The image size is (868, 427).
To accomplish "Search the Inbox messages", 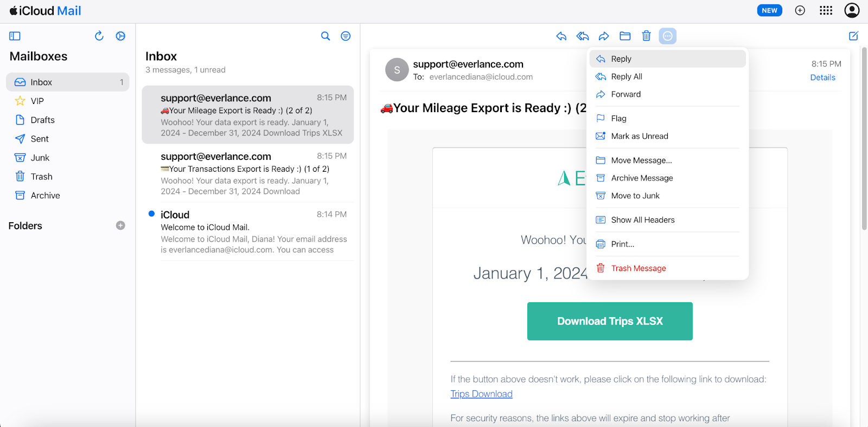I will click(x=325, y=36).
